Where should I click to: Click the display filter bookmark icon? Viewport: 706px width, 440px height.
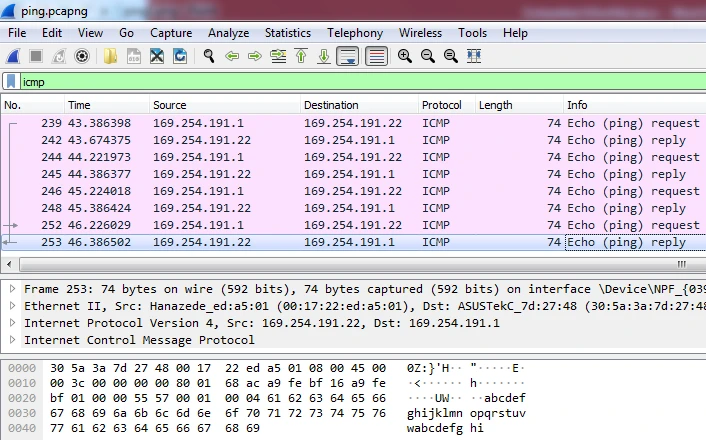[11, 82]
